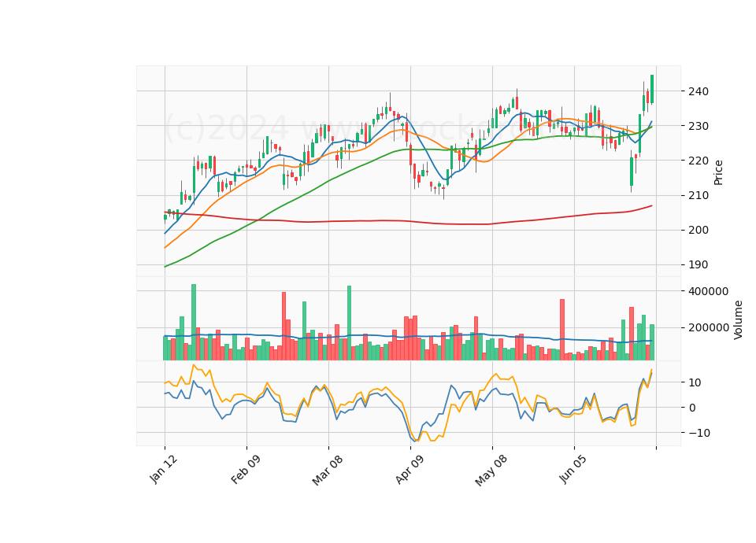This screenshot has height=543, width=756.
Task: Click the 210 price tick label
Action: pyautogui.click(x=699, y=195)
